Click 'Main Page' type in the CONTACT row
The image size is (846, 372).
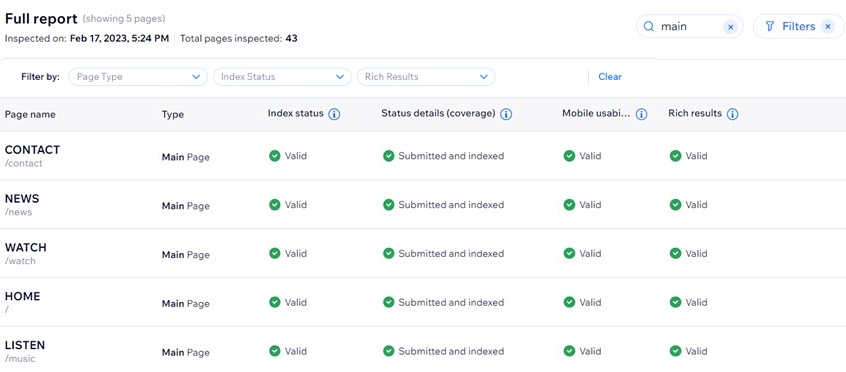pyautogui.click(x=186, y=157)
